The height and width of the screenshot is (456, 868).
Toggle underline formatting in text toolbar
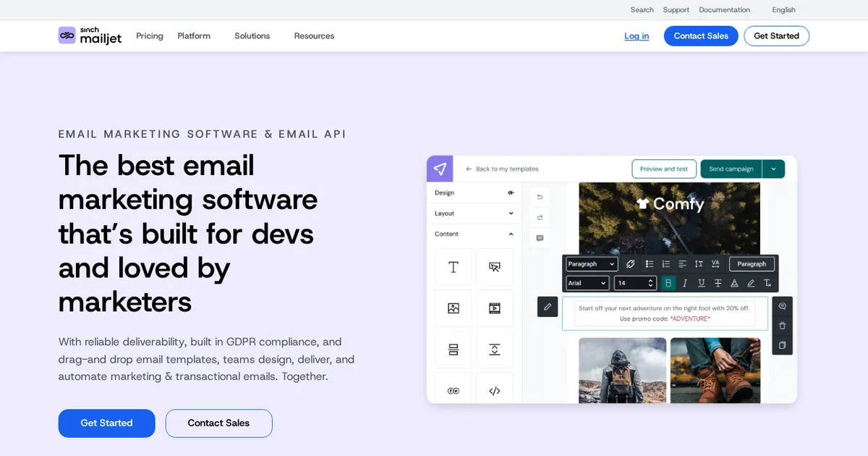tap(701, 283)
